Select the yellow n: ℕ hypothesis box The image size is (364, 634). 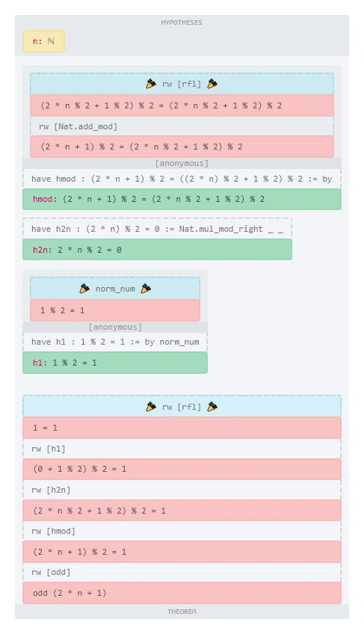pyautogui.click(x=43, y=41)
